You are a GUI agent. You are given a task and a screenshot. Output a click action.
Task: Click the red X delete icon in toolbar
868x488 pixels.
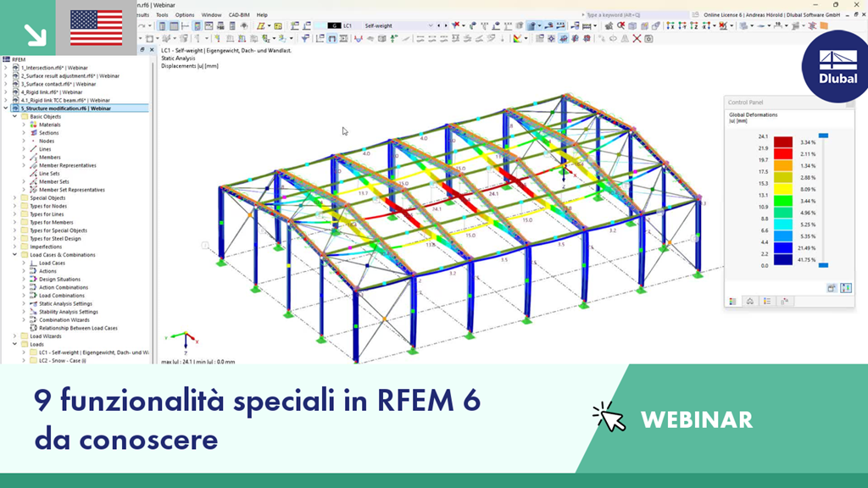(x=637, y=39)
